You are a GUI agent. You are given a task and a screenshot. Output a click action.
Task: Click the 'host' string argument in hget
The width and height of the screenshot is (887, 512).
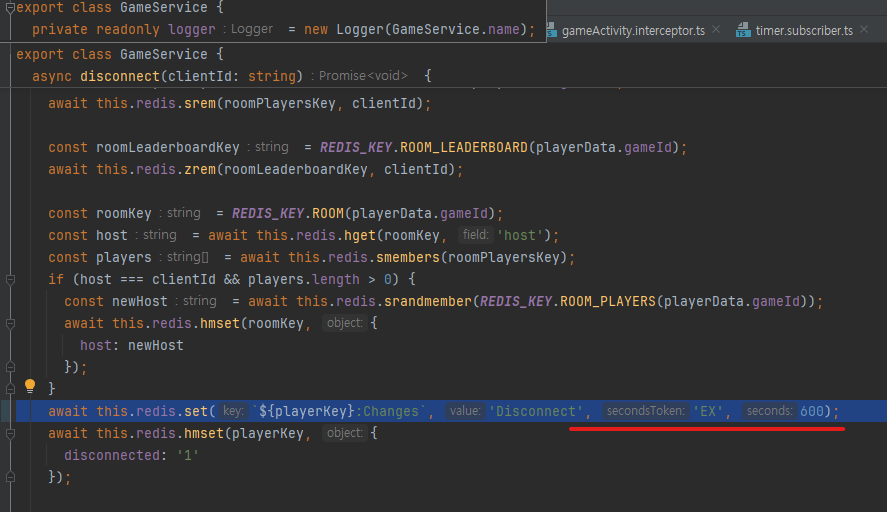point(519,235)
